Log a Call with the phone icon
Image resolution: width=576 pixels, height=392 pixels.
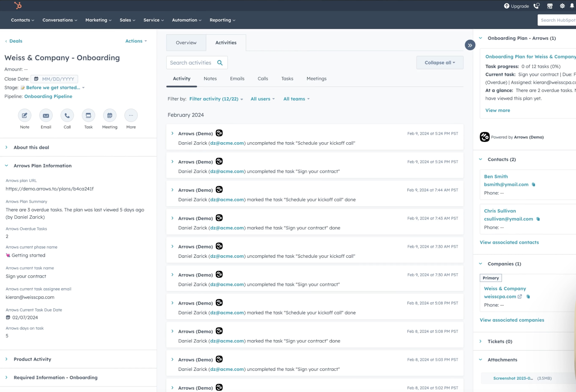point(67,116)
